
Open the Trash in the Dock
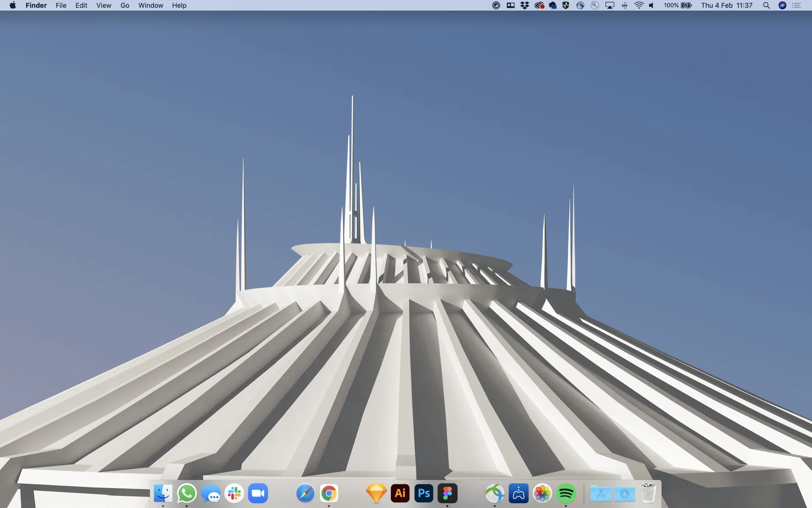tap(648, 493)
